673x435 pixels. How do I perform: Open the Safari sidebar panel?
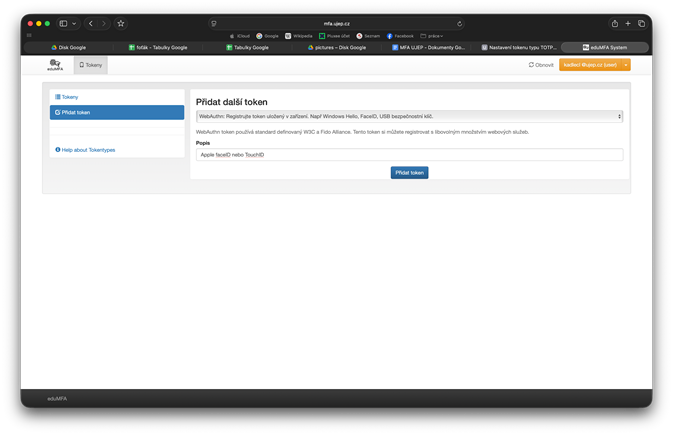tap(63, 23)
